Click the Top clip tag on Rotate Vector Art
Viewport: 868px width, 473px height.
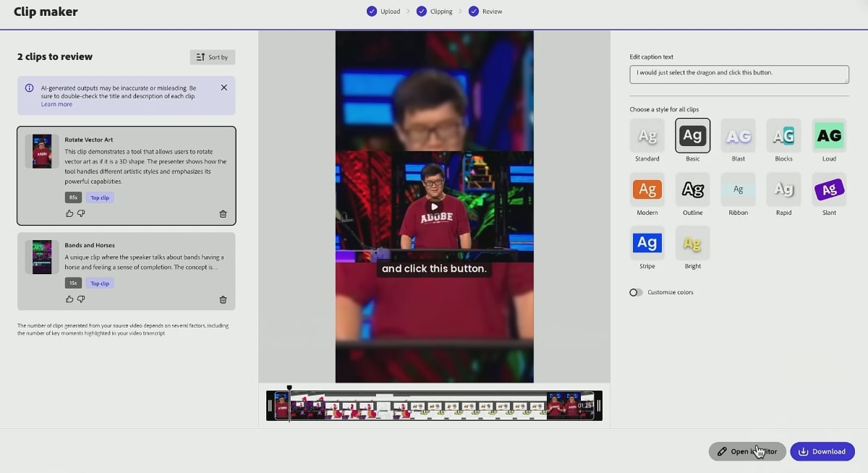100,197
